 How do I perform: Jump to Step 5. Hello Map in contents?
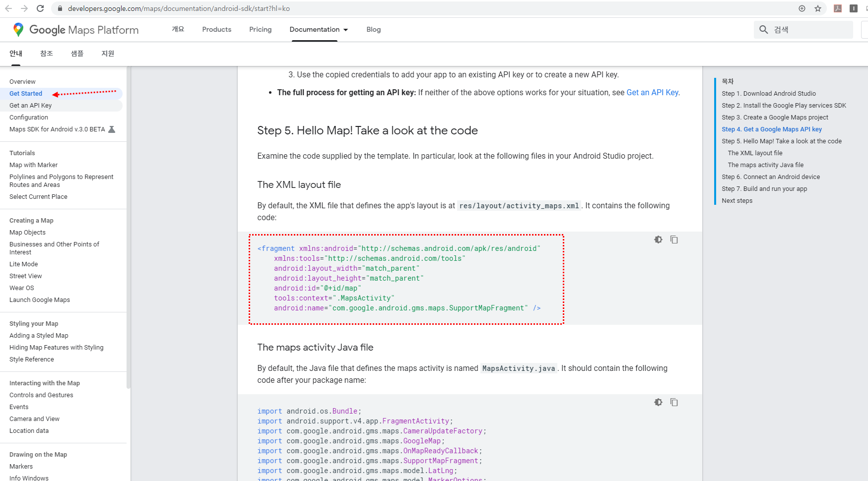point(782,141)
